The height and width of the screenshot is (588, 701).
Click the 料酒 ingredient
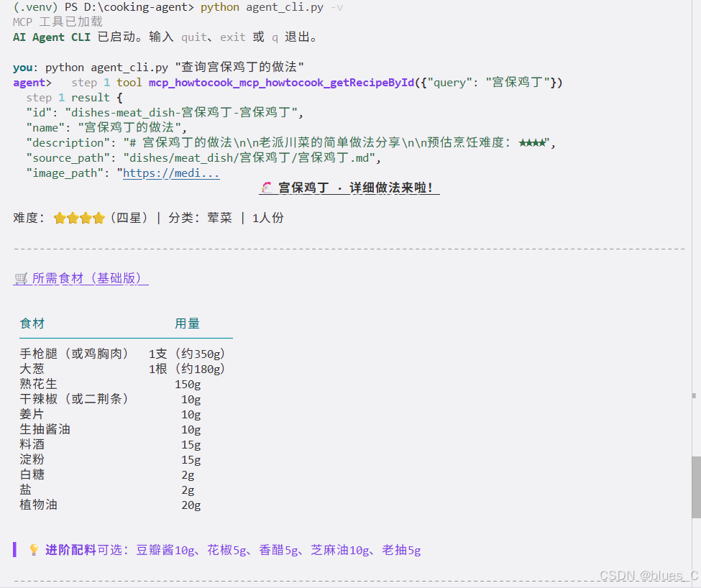[x=32, y=444]
